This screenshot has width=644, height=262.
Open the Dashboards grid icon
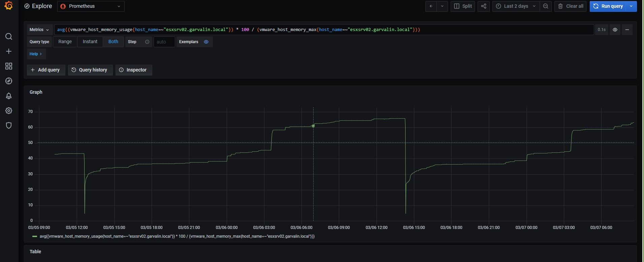(9, 66)
